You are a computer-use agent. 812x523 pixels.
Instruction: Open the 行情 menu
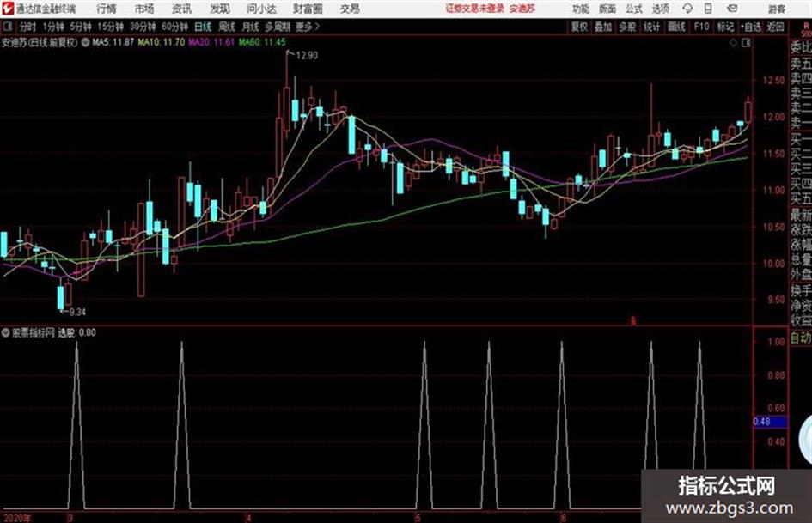tap(107, 9)
